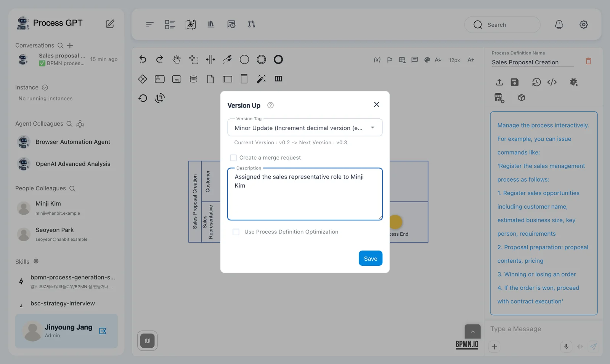610x364 pixels.
Task: Open the Instance check-circle icon
Action: coord(45,88)
